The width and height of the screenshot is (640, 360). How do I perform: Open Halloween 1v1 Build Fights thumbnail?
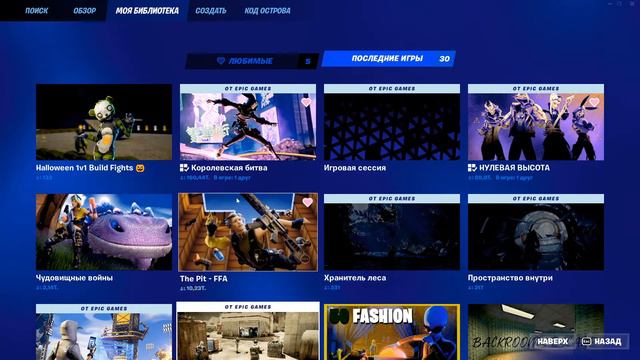tap(104, 122)
